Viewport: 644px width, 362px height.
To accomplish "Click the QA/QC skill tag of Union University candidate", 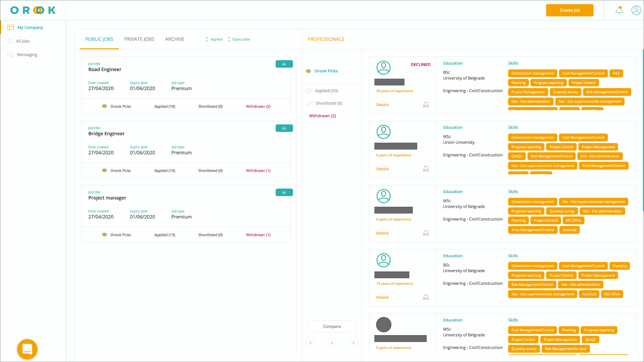I will 517,156.
